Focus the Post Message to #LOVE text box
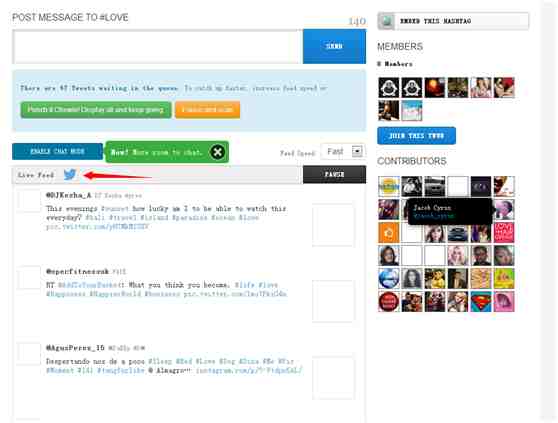The width and height of the screenshot is (558, 423). pyautogui.click(x=157, y=47)
